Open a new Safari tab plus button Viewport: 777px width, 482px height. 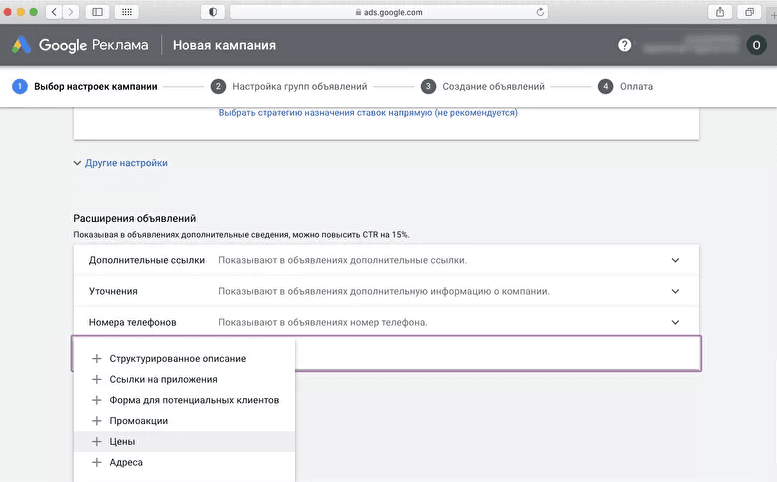[773, 15]
